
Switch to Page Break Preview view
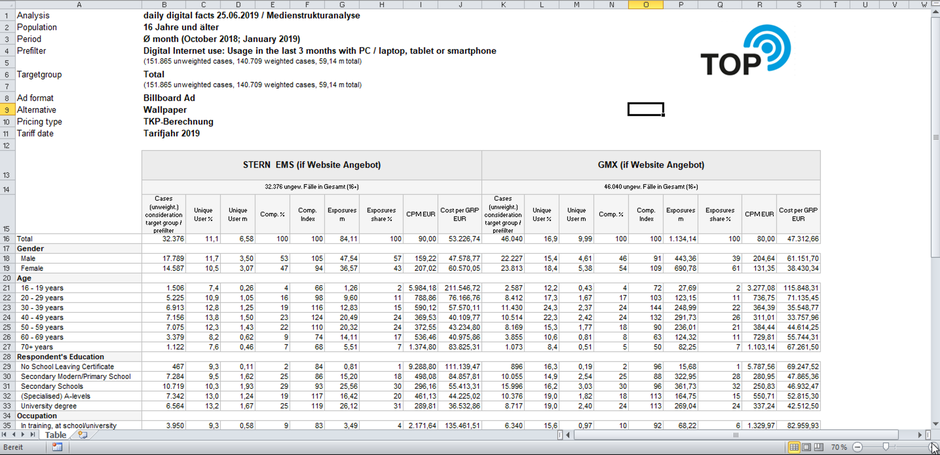pyautogui.click(x=819, y=447)
